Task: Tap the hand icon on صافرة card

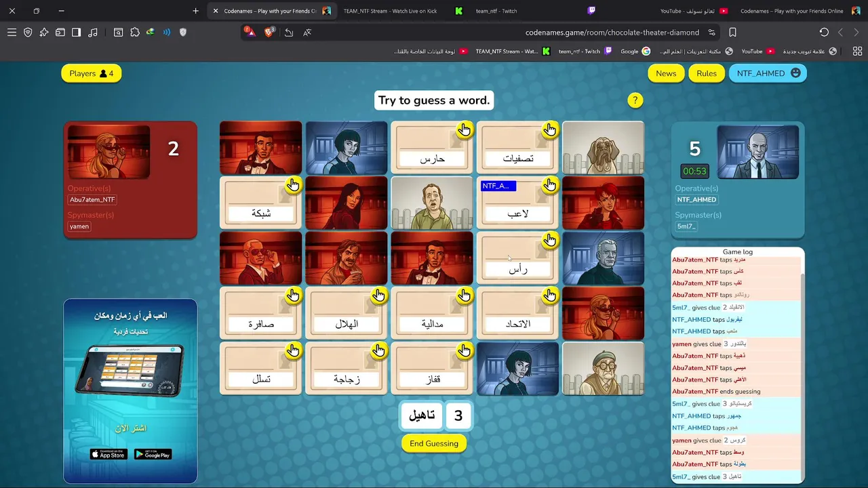Action: [293, 296]
